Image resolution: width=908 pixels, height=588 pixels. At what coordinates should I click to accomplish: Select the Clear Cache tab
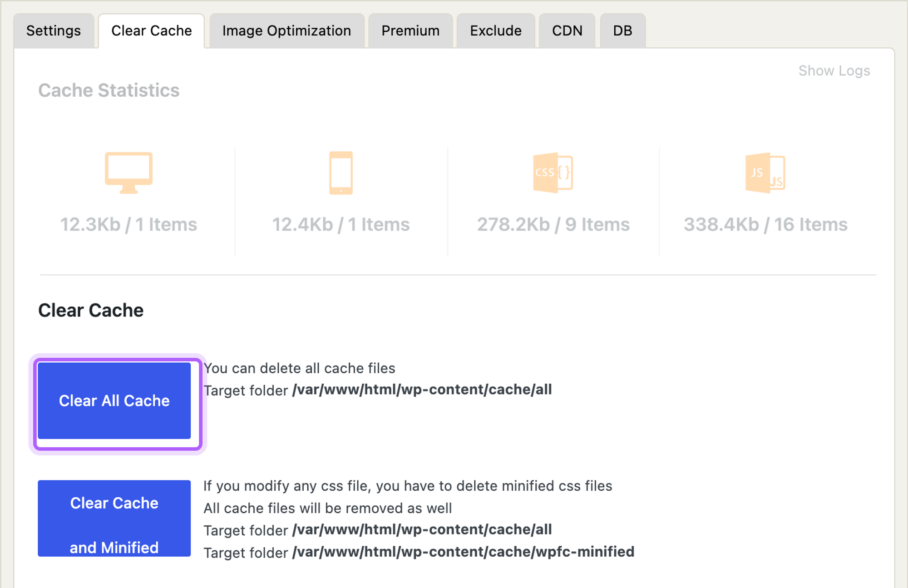point(152,31)
